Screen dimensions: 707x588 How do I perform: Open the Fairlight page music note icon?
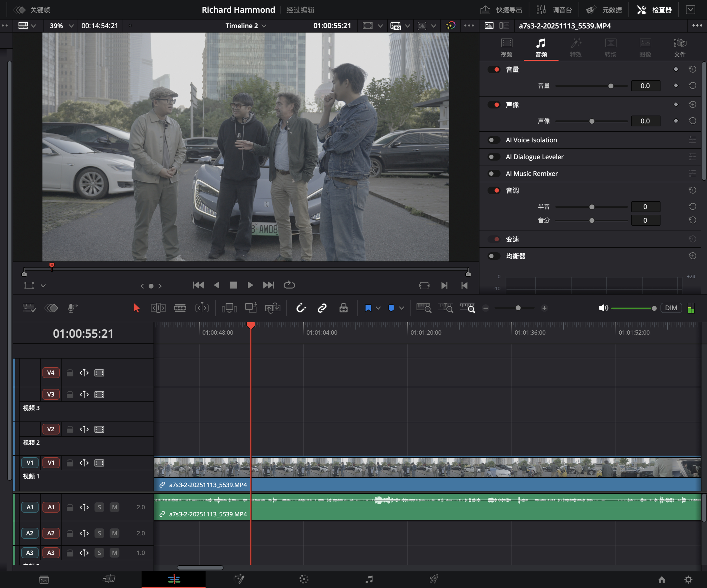369,579
